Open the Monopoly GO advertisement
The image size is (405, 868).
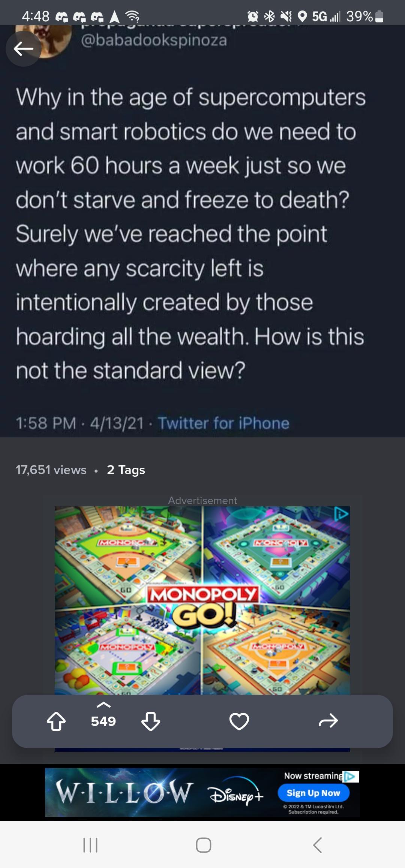[202, 600]
